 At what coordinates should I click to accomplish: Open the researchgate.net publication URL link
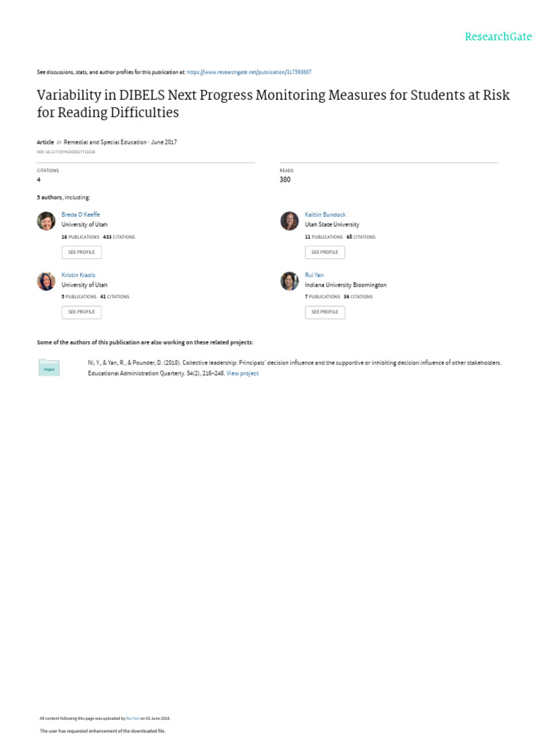point(249,72)
